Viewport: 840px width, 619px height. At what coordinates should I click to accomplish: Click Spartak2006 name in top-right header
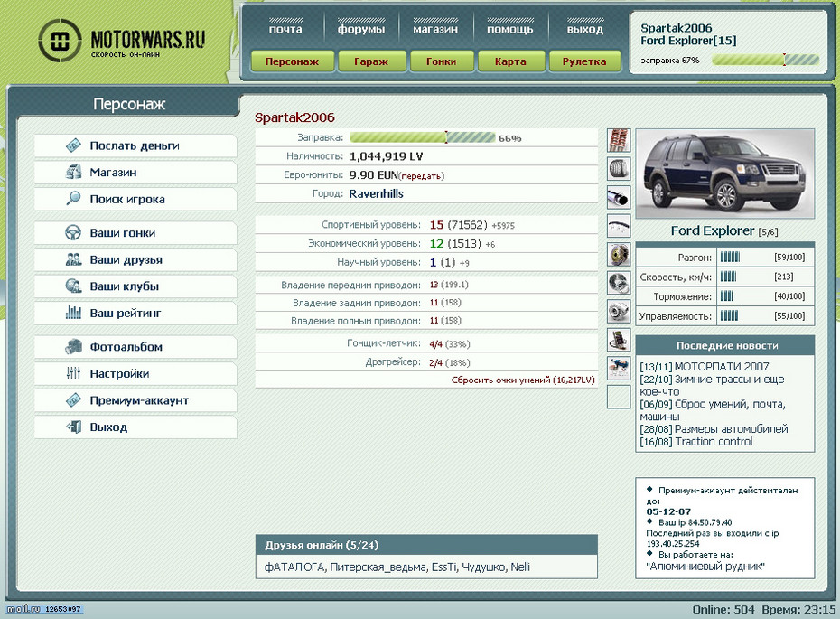pyautogui.click(x=677, y=28)
